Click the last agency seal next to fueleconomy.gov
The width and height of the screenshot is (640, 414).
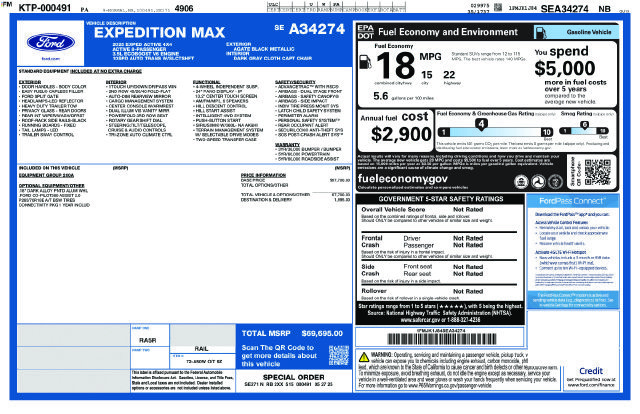(x=555, y=181)
